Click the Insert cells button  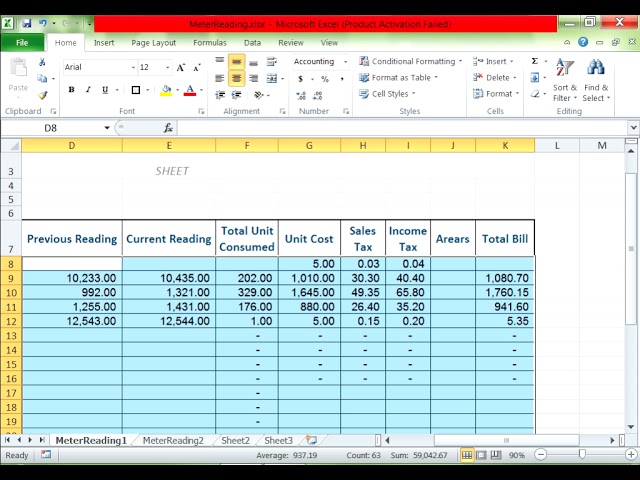[493, 61]
